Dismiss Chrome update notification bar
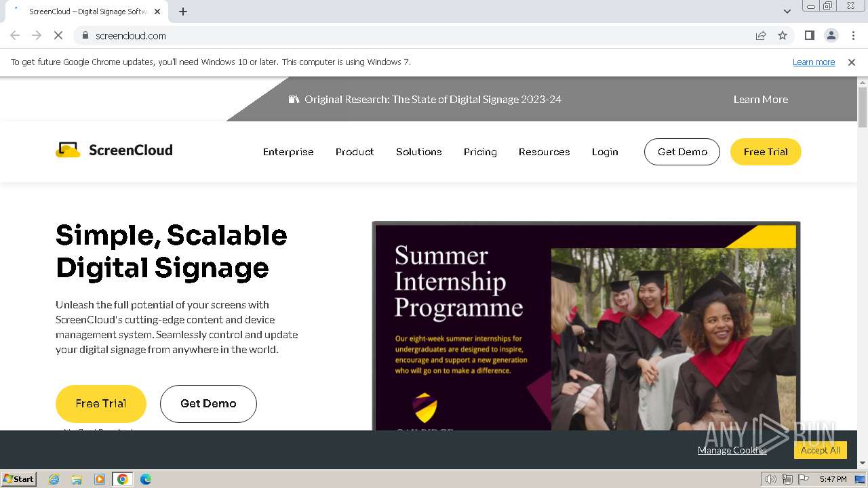The height and width of the screenshot is (488, 868). pyautogui.click(x=852, y=62)
